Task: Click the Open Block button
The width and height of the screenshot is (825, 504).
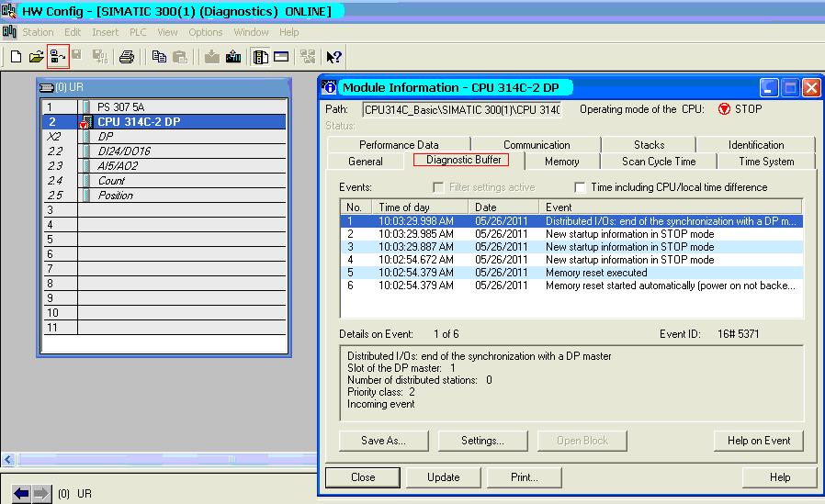Action: [582, 441]
